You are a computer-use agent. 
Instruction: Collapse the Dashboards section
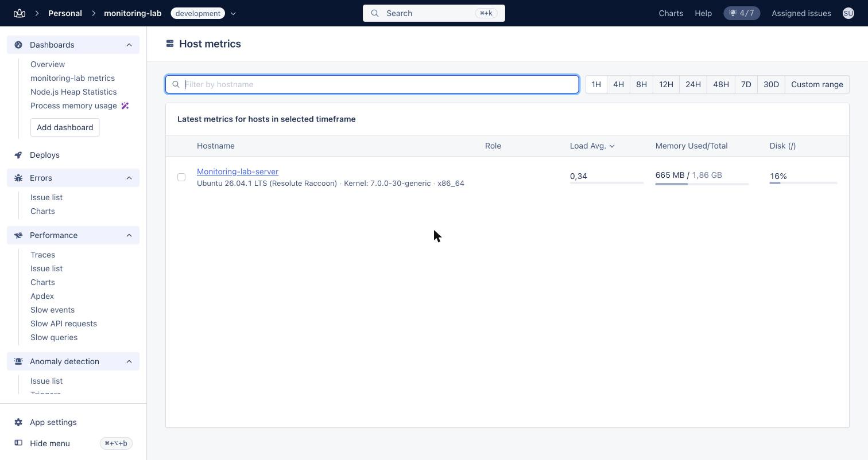click(129, 45)
